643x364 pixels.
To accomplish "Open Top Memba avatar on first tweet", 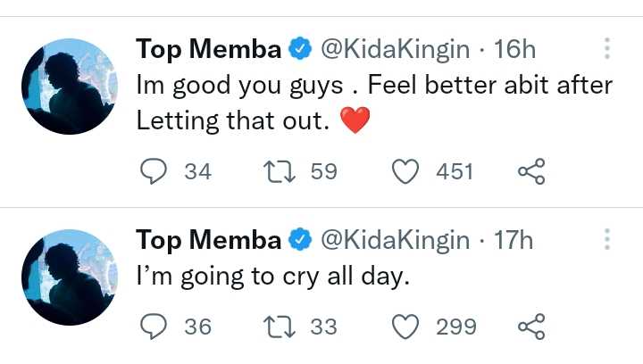I will [69, 86].
